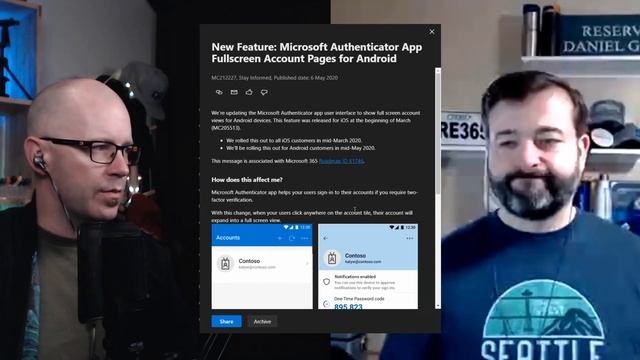Open the Contoso fullscreen account screenshot

point(368,266)
